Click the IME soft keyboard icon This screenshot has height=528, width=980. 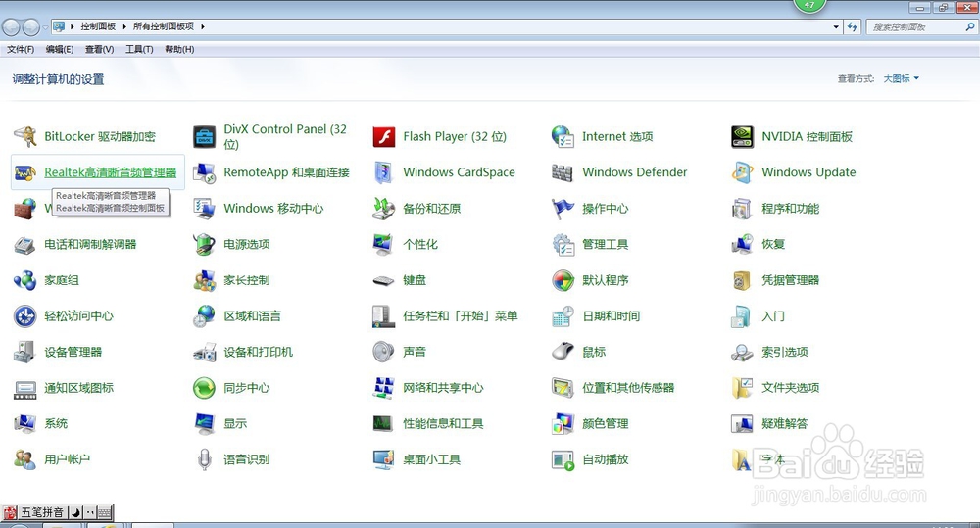(105, 513)
